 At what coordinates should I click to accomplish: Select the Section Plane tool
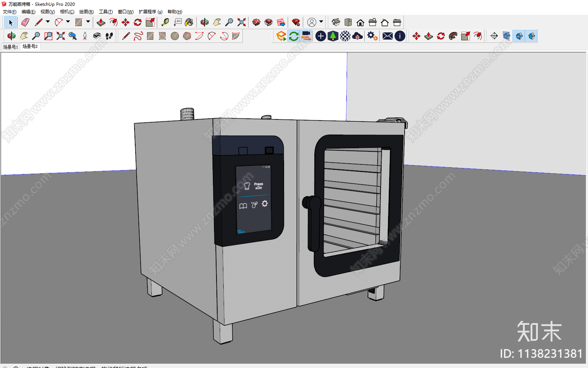494,36
